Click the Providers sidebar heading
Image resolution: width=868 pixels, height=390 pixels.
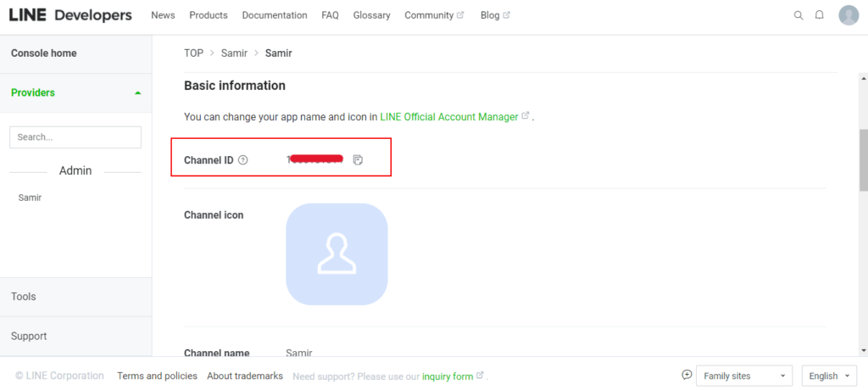click(33, 93)
